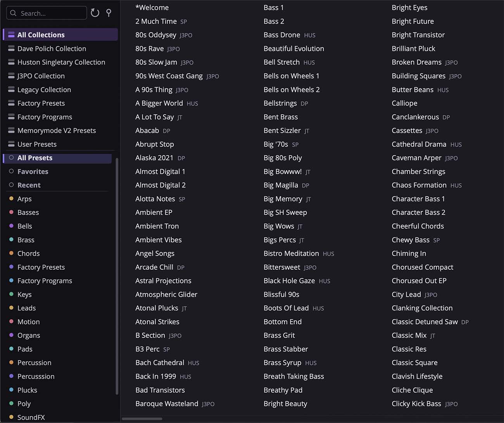Focus the Search input field
This screenshot has width=504, height=423.
47,13
